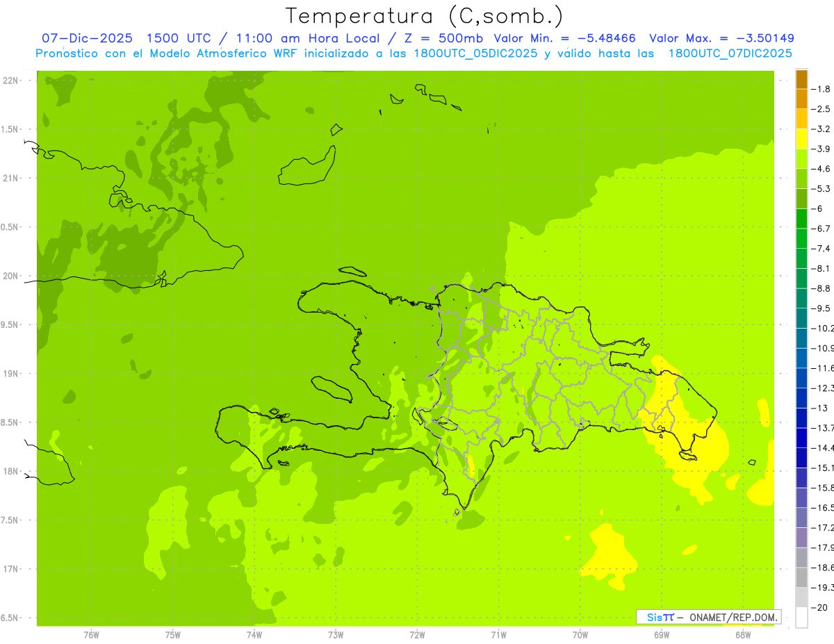Select the "07-Dic-2025" forecast date text
Image resolution: width=834 pixels, height=644 pixels.
coord(87,38)
